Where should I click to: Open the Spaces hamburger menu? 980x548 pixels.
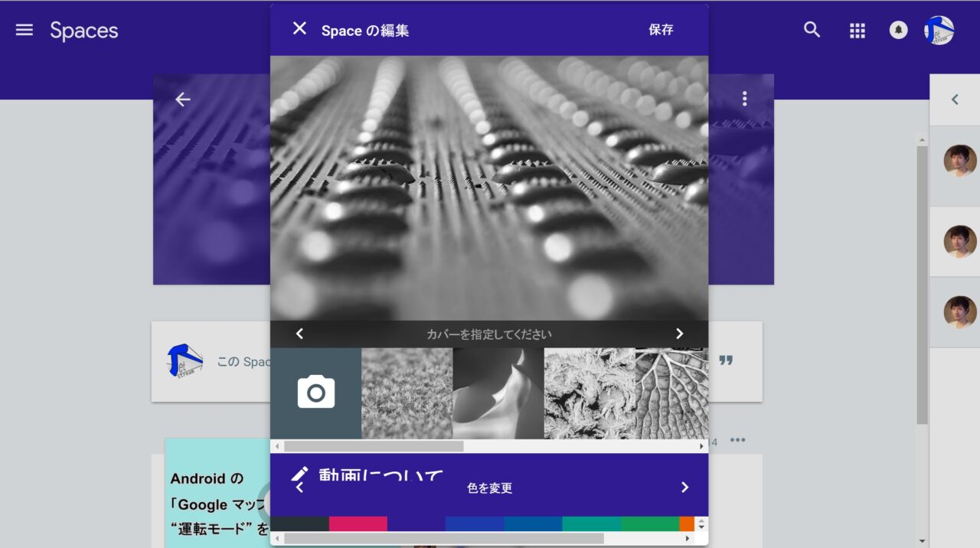coord(24,30)
